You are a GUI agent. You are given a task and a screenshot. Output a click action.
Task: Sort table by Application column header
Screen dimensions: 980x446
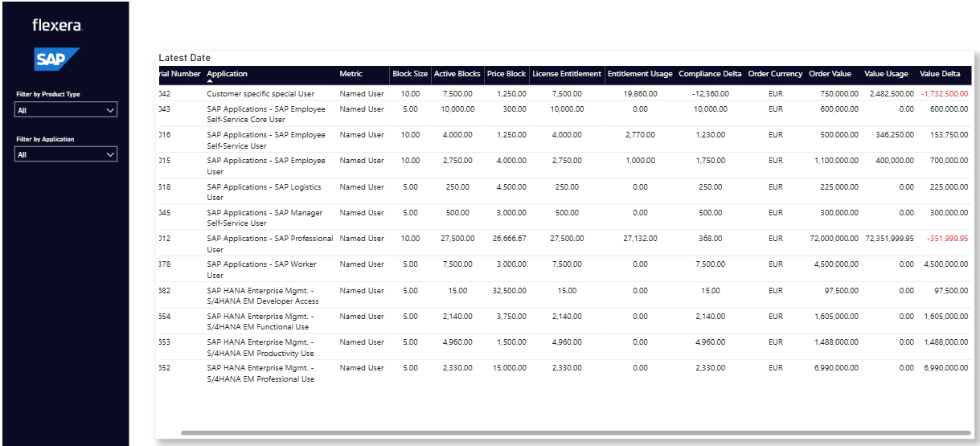(228, 74)
